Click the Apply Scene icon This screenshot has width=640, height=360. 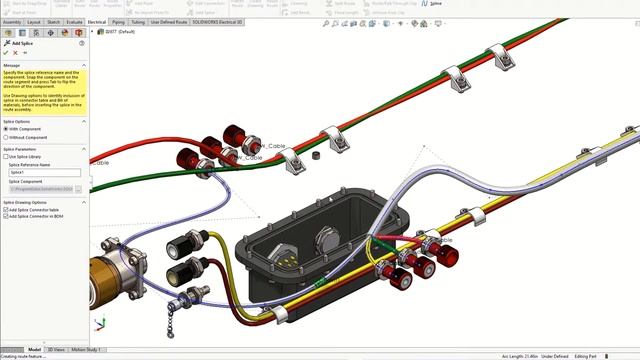[424, 24]
